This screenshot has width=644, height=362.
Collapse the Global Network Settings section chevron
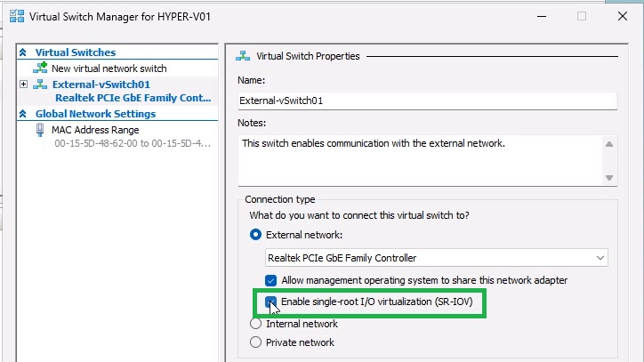[x=24, y=114]
